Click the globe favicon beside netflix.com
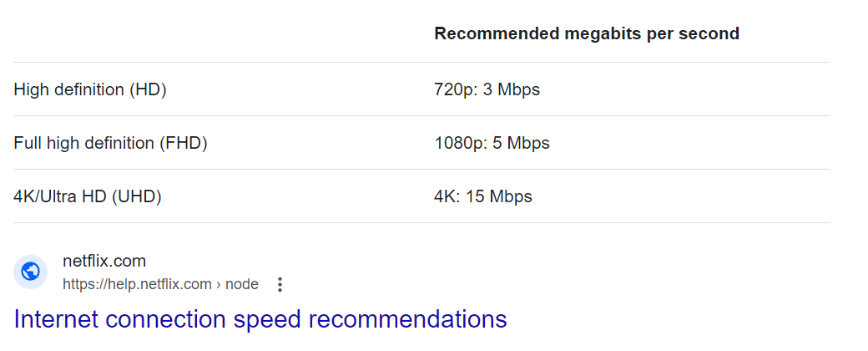Viewport: 868px width, 351px height. (30, 272)
